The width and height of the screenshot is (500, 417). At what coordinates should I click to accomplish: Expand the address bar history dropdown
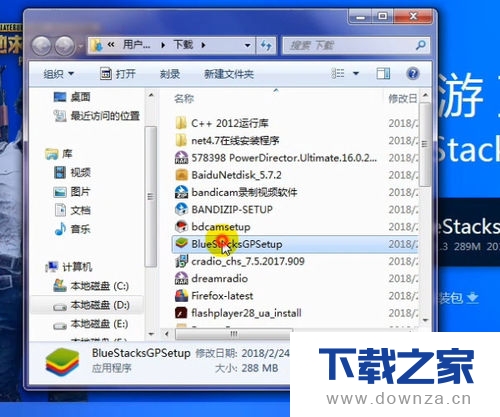click(x=247, y=45)
